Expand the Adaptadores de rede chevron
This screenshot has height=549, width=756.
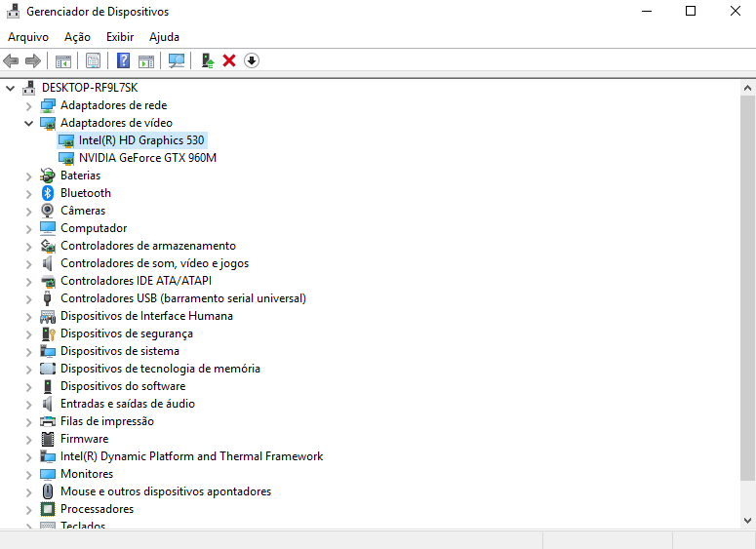(29, 106)
